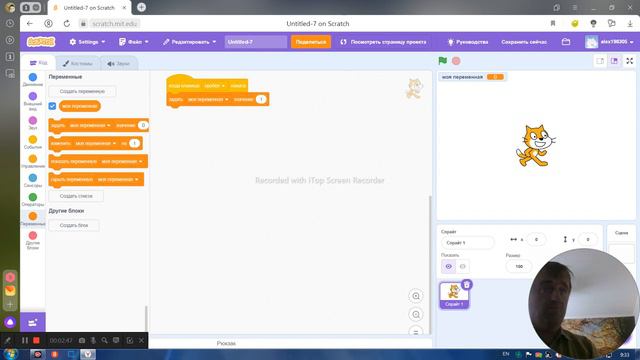Click Создать переменную button
The image size is (640, 360).
(82, 91)
